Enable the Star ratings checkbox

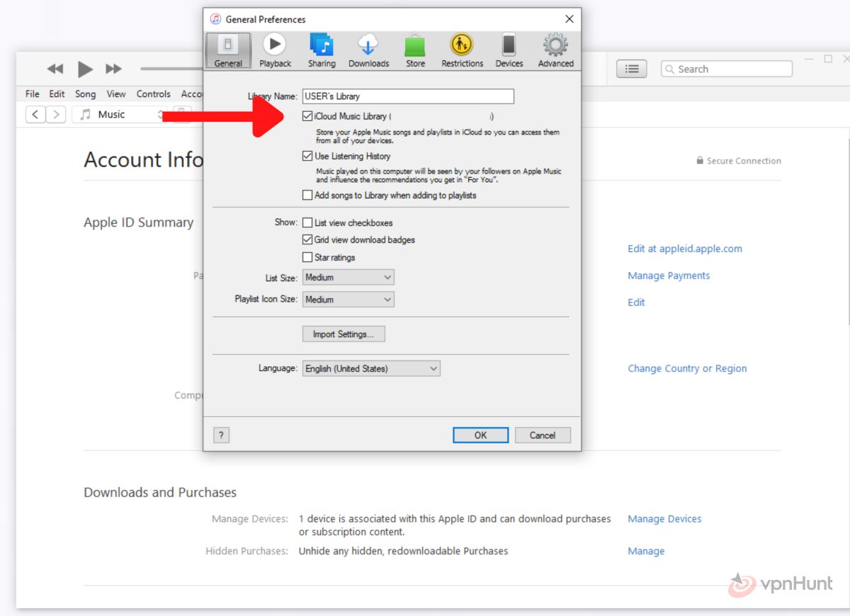(307, 257)
